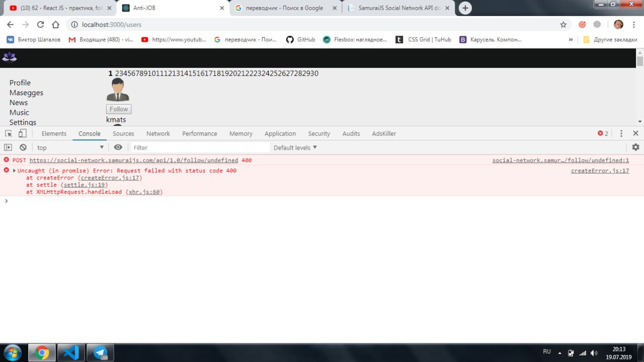Open the Chrome three-dot menu
This screenshot has width=644, height=362.
(x=633, y=25)
